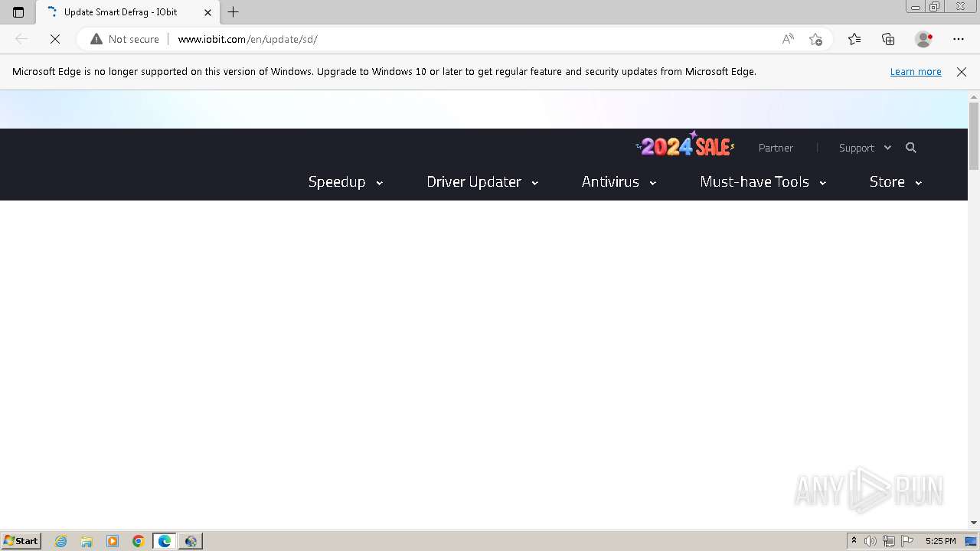This screenshot has width=980, height=551.
Task: Expand the Driver Updater menu
Action: tap(482, 181)
